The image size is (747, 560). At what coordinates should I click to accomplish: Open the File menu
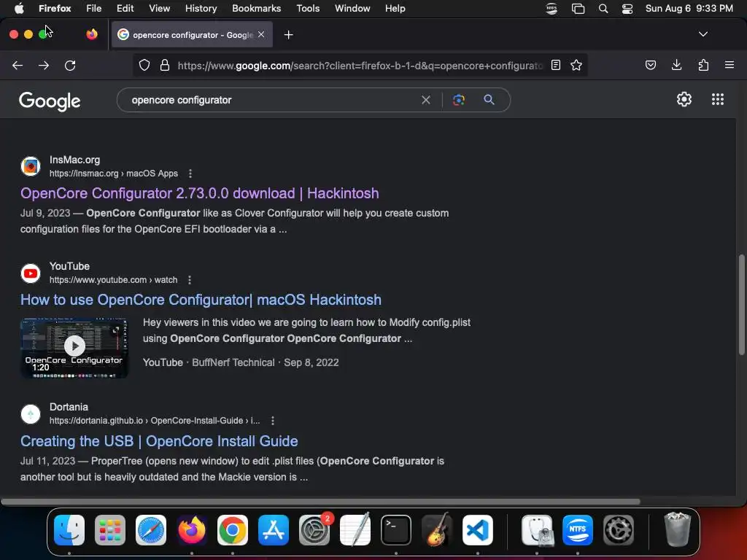93,9
